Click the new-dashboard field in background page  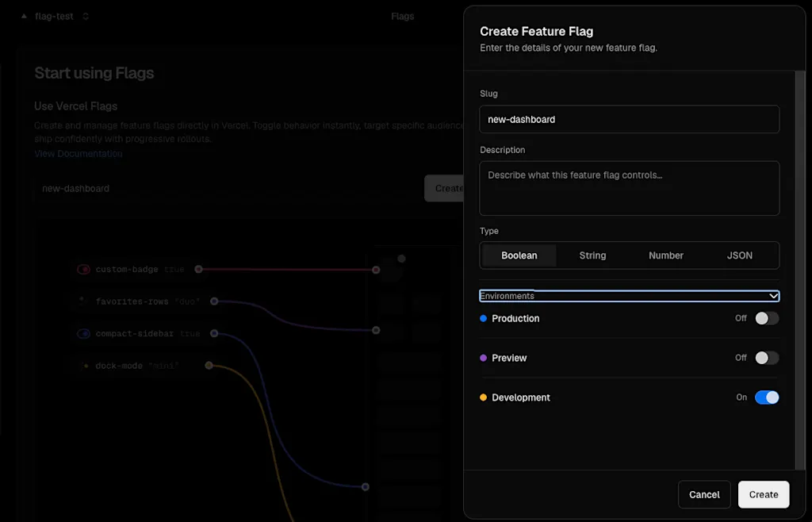click(x=225, y=189)
